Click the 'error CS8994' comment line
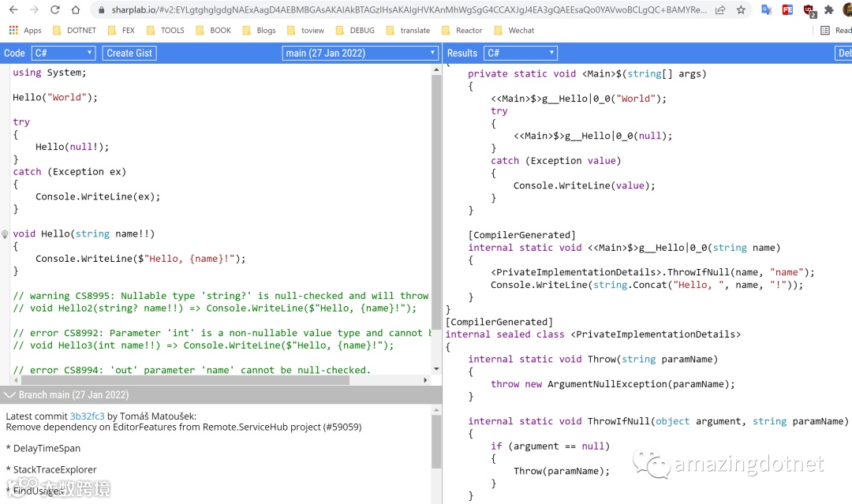Image resolution: width=852 pixels, height=504 pixels. (192, 370)
